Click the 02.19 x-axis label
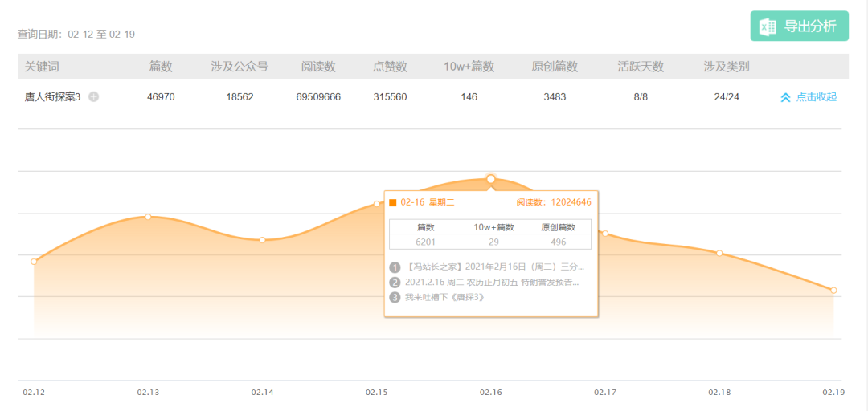 point(833,393)
